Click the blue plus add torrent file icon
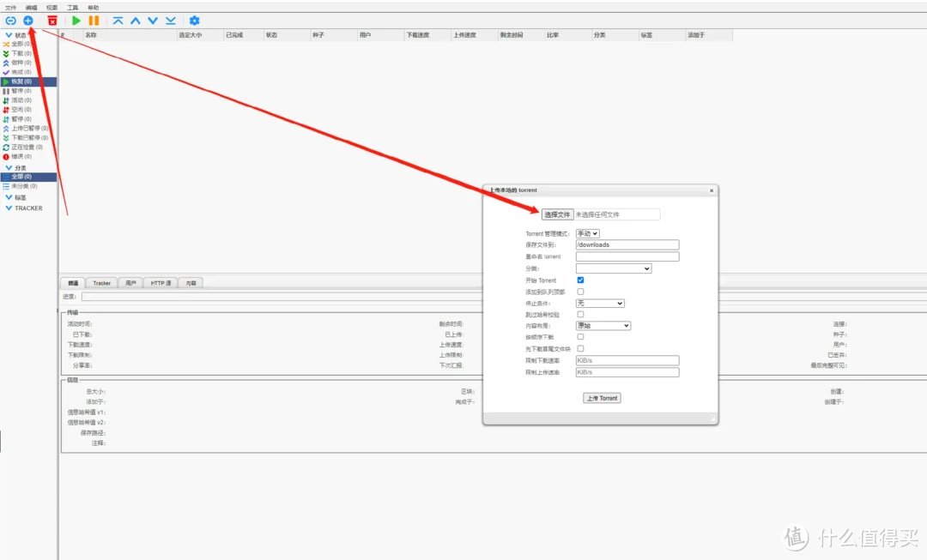 [28, 20]
